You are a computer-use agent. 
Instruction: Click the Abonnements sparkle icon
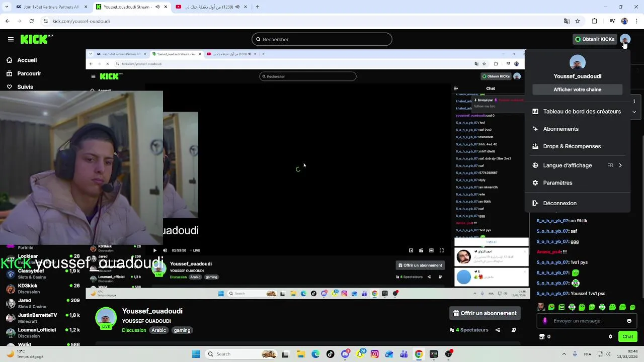coord(535,129)
